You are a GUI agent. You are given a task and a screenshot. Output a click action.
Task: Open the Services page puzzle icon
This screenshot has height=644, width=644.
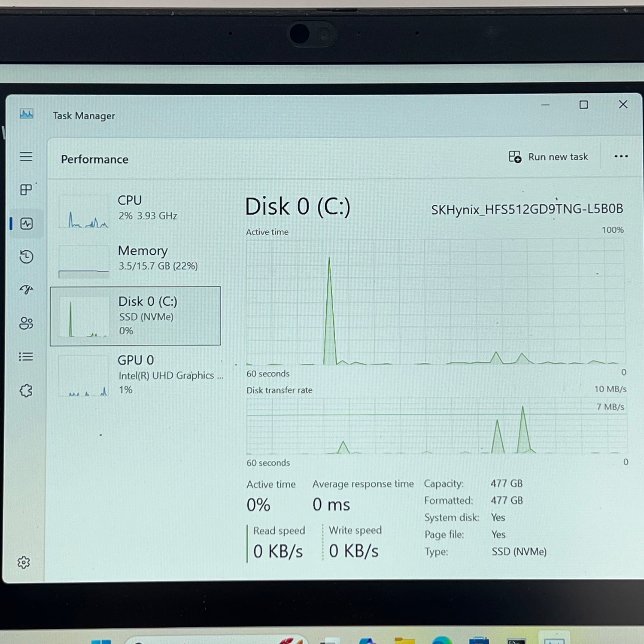26,390
